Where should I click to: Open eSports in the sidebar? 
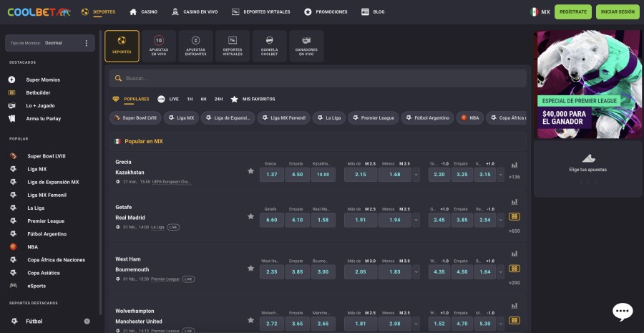36,286
